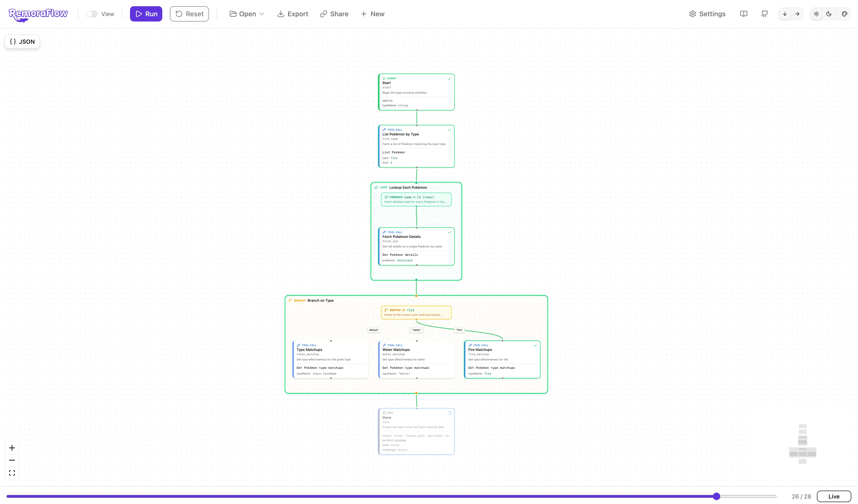858x504 pixels.
Task: Click the checkmark on Start node
Action: point(449,79)
